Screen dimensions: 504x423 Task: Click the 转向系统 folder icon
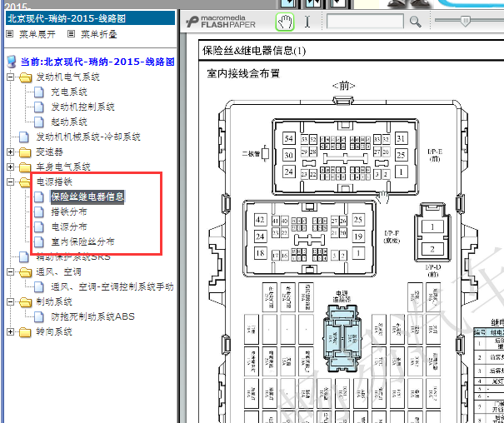(25, 332)
